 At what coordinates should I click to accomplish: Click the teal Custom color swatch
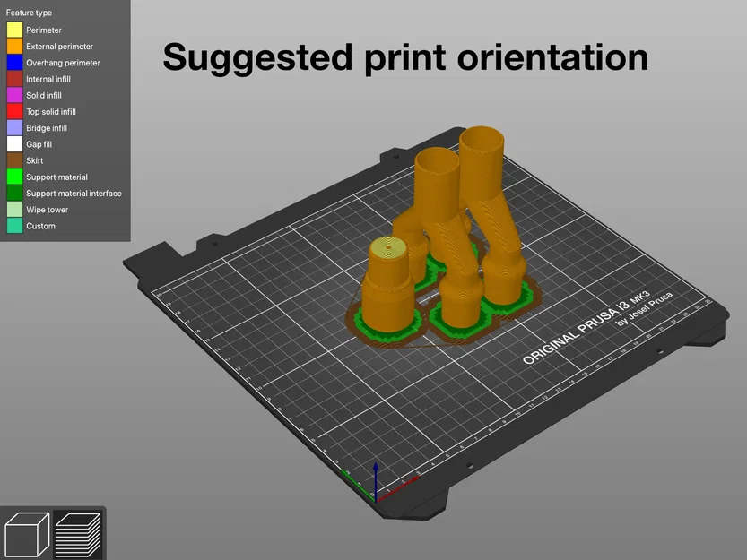point(14,226)
